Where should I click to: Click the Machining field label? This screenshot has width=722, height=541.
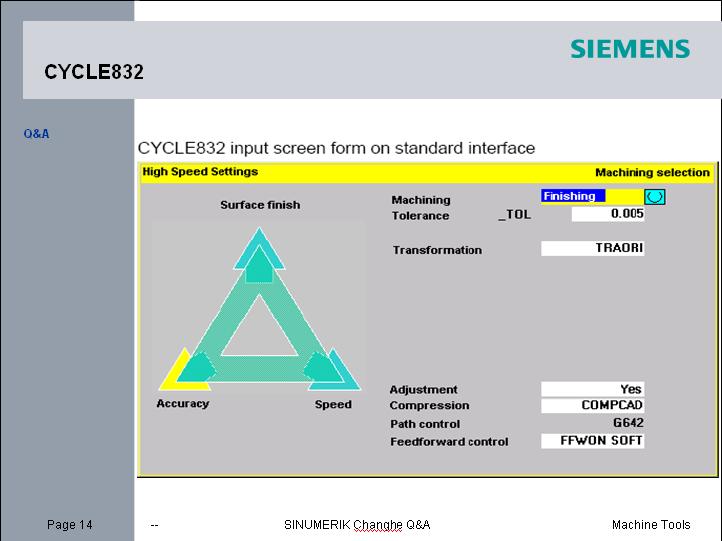[421, 200]
